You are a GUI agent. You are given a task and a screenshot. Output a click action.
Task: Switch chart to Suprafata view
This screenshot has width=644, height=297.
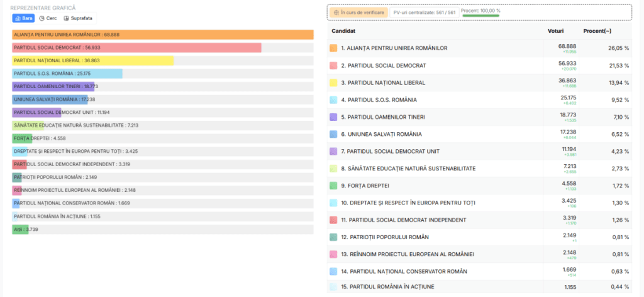[x=78, y=18]
